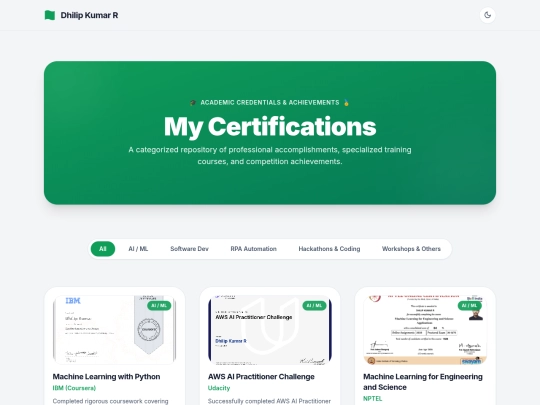Screen dimensions: 540x405
Task: Open the Workshops & Others filter
Action: [411, 249]
